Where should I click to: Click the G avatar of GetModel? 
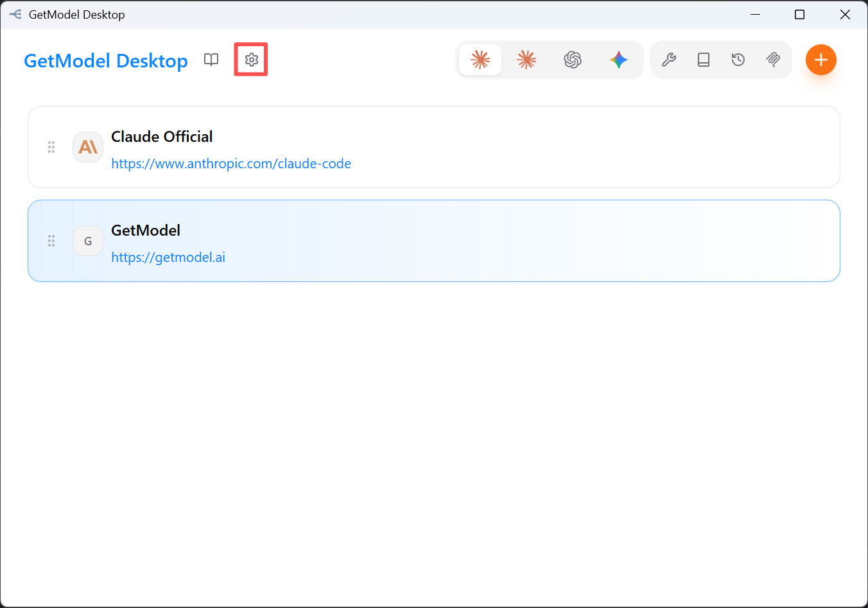(88, 241)
